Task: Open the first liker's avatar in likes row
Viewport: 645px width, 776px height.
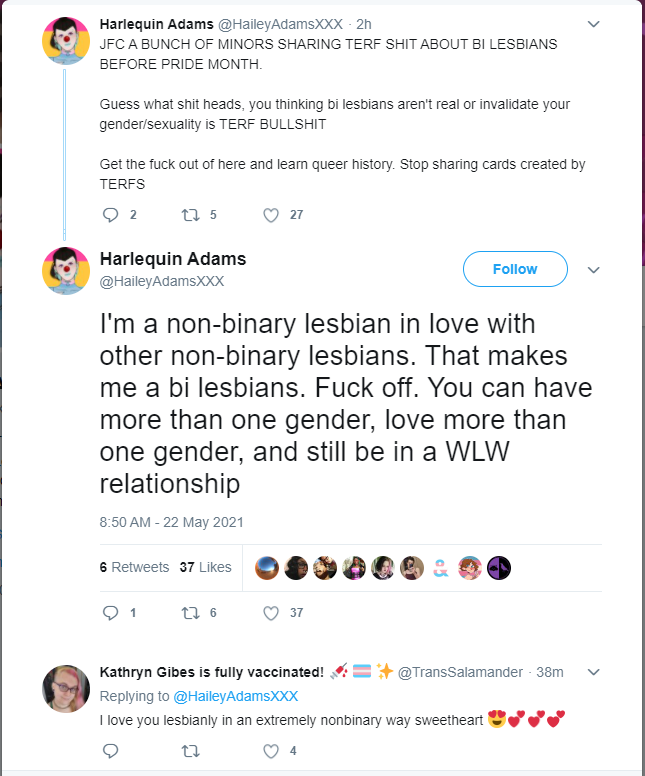Action: (x=267, y=568)
